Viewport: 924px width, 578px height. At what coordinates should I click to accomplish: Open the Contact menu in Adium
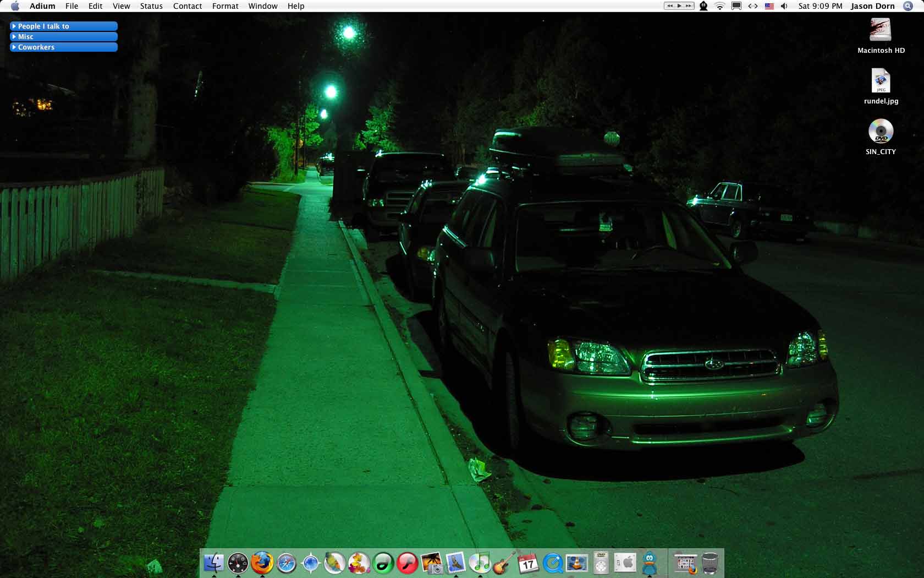click(x=187, y=6)
